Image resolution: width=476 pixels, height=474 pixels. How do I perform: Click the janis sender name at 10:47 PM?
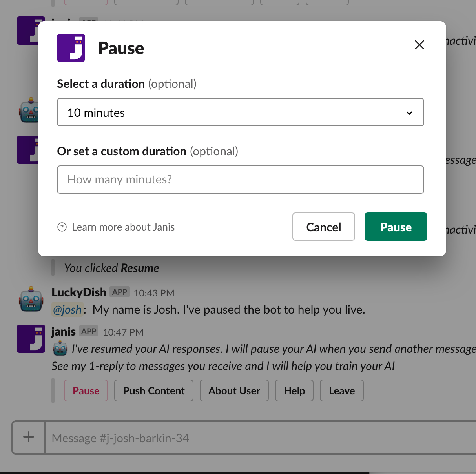[x=63, y=332]
